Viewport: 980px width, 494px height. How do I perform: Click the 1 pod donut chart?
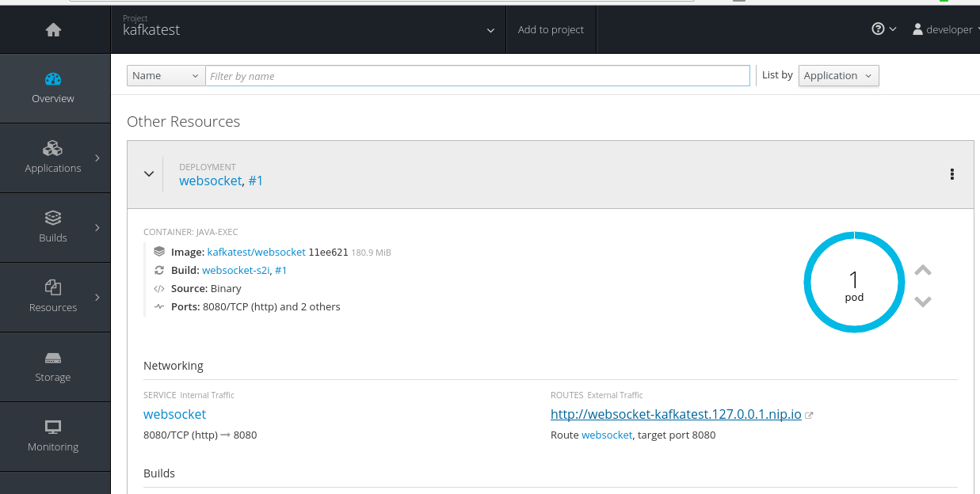point(854,283)
